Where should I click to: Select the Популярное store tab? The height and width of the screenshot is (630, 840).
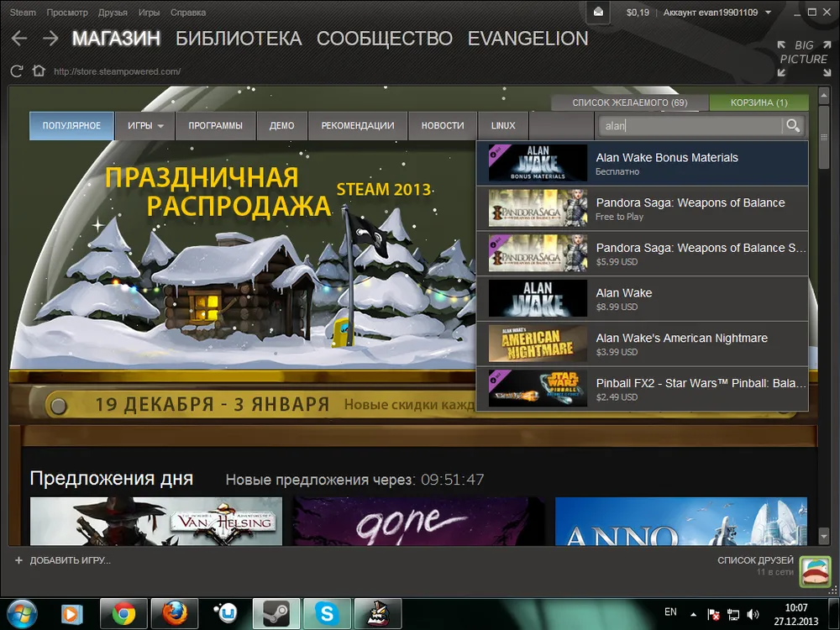(71, 126)
